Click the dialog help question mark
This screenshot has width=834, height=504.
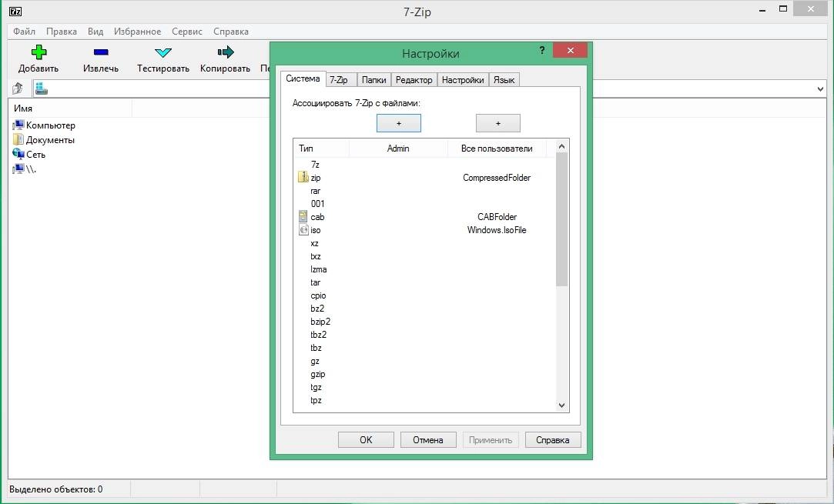542,51
